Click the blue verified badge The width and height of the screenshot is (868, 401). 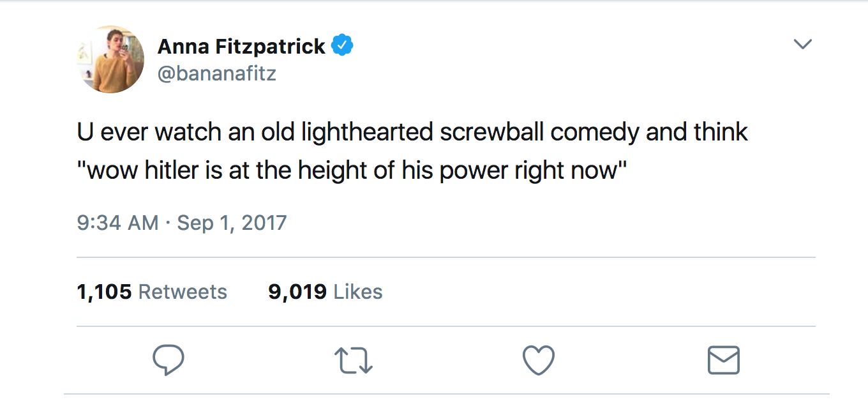tap(343, 46)
